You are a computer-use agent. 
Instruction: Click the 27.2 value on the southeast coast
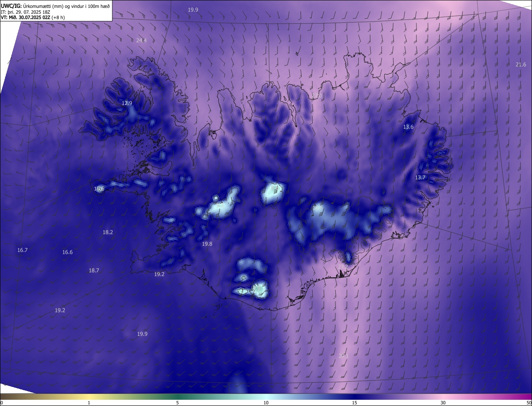point(342,266)
